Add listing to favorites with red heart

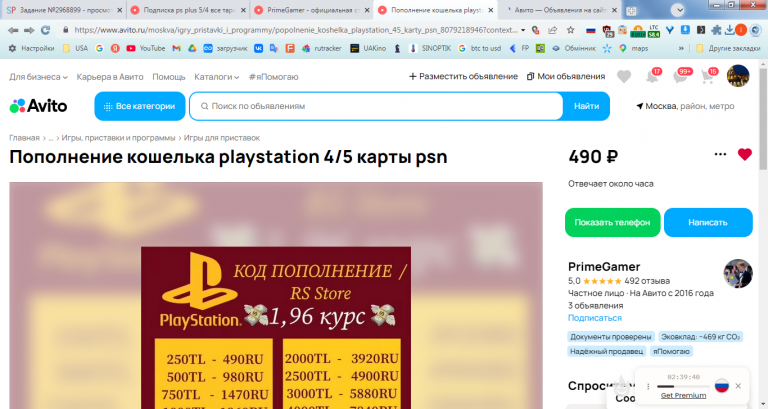744,155
